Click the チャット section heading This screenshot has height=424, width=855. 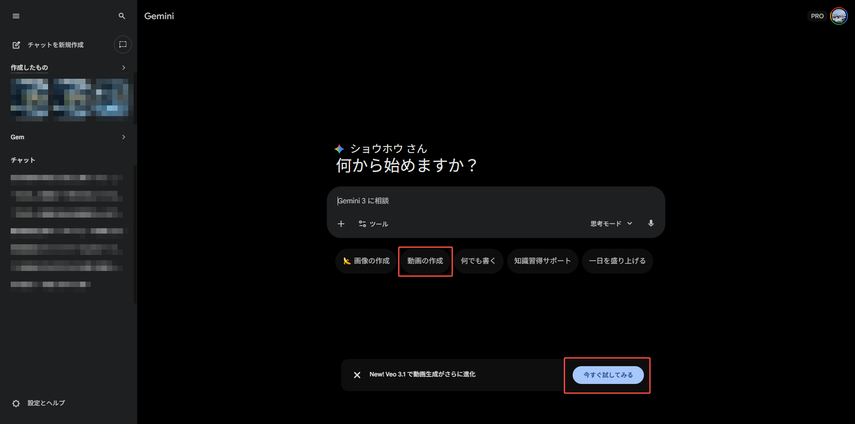click(x=23, y=160)
